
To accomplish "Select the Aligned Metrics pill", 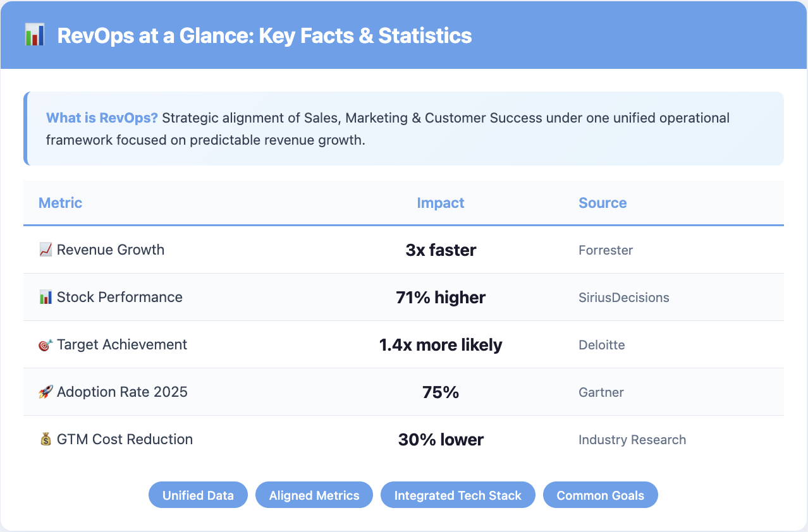I will 314,495.
